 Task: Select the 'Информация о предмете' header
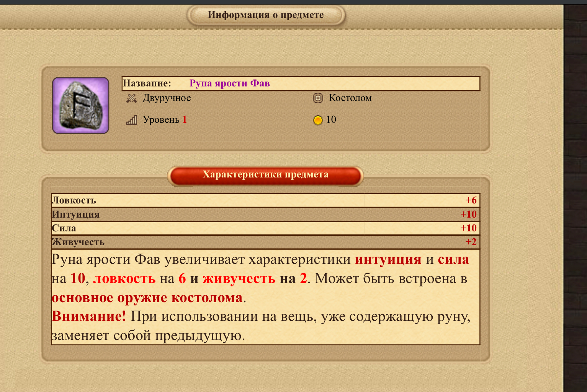click(266, 15)
